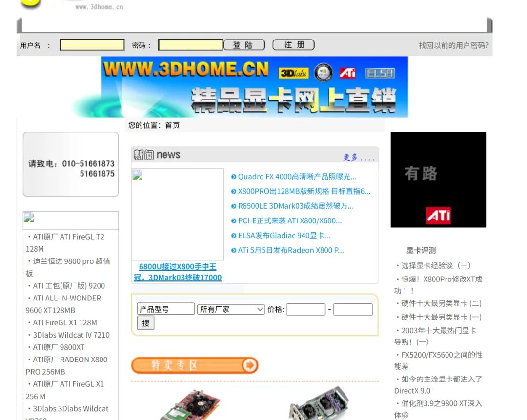Click the 注册 register button
Image resolution: width=527 pixels, height=420 pixels.
[x=293, y=45]
